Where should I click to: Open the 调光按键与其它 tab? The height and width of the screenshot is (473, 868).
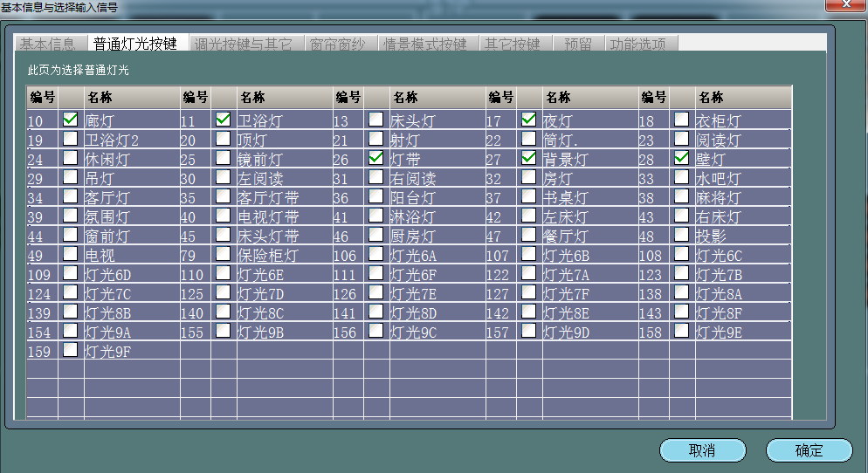[x=245, y=44]
